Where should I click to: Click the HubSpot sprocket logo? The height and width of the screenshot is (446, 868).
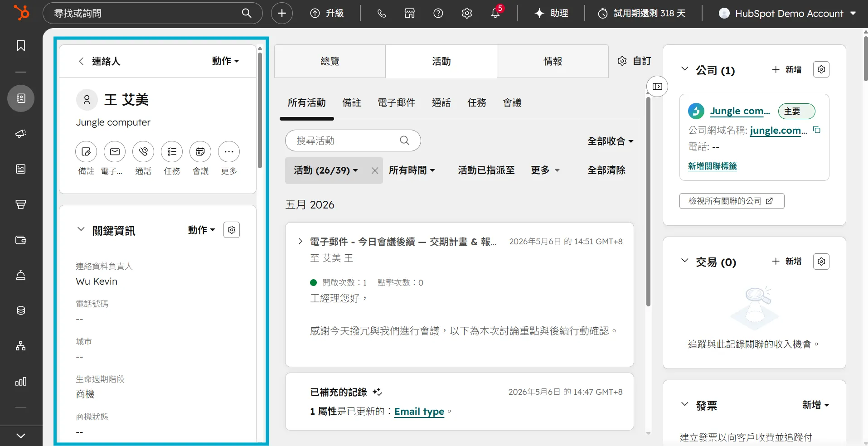click(21, 13)
